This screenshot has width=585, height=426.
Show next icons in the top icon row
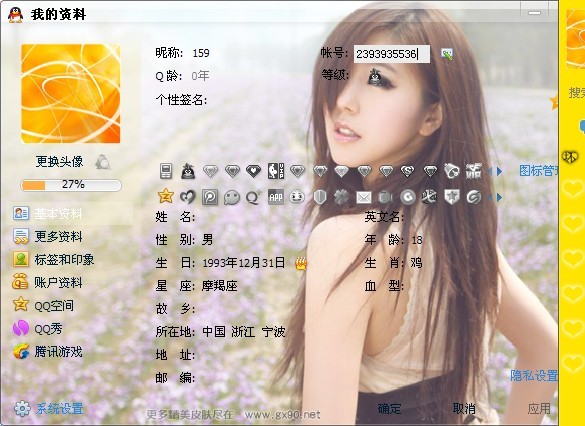point(500,171)
